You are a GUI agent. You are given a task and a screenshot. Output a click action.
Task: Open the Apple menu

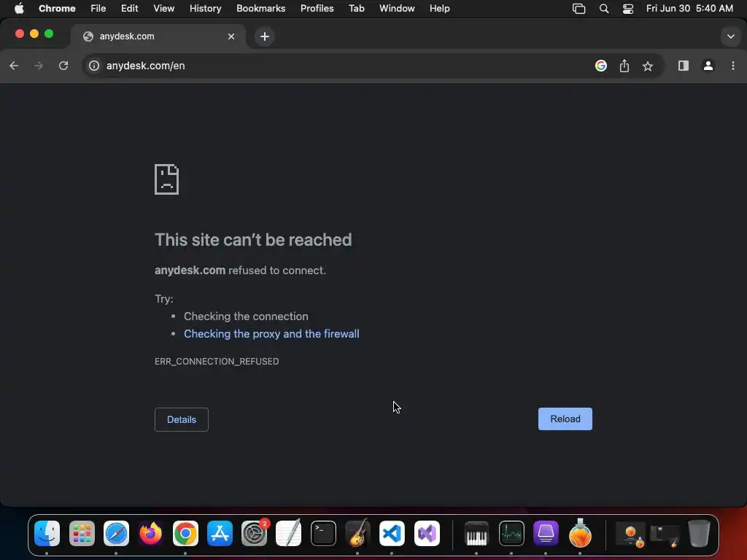tap(19, 8)
